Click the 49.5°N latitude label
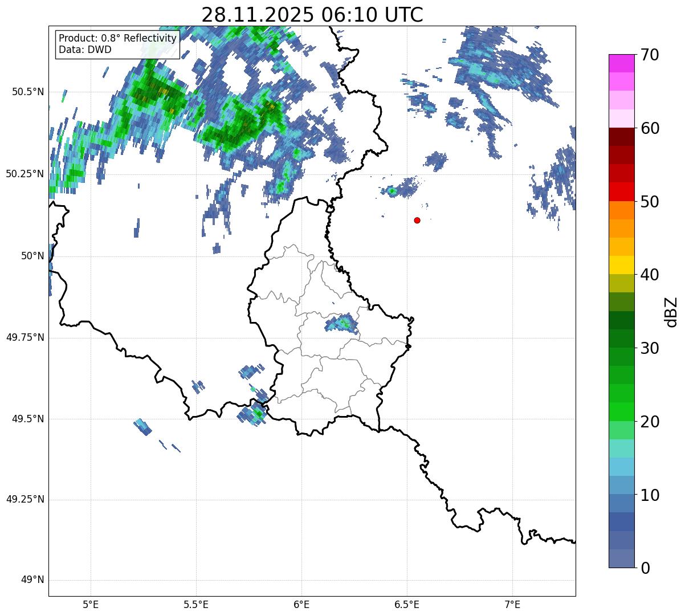This screenshot has height=616, width=685. (27, 419)
